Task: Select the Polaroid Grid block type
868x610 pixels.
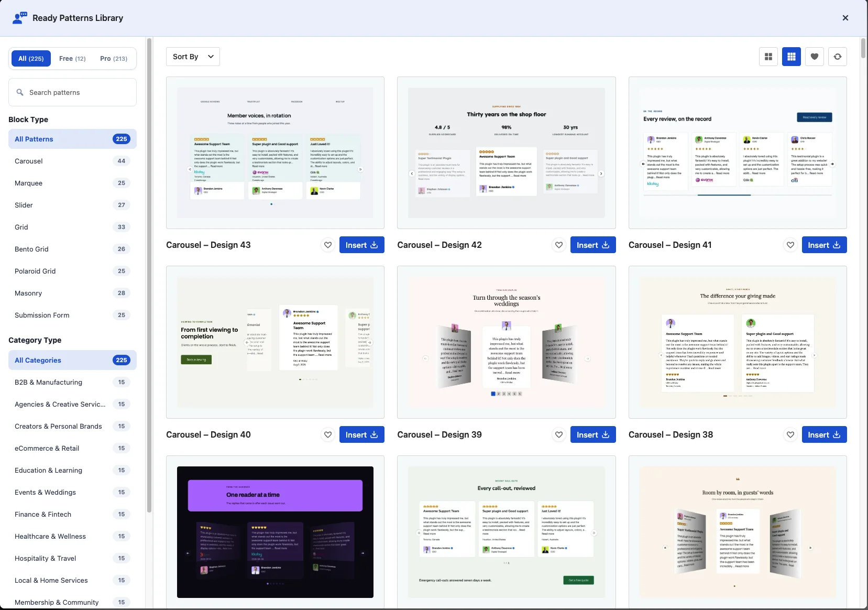Action: pyautogui.click(x=72, y=271)
